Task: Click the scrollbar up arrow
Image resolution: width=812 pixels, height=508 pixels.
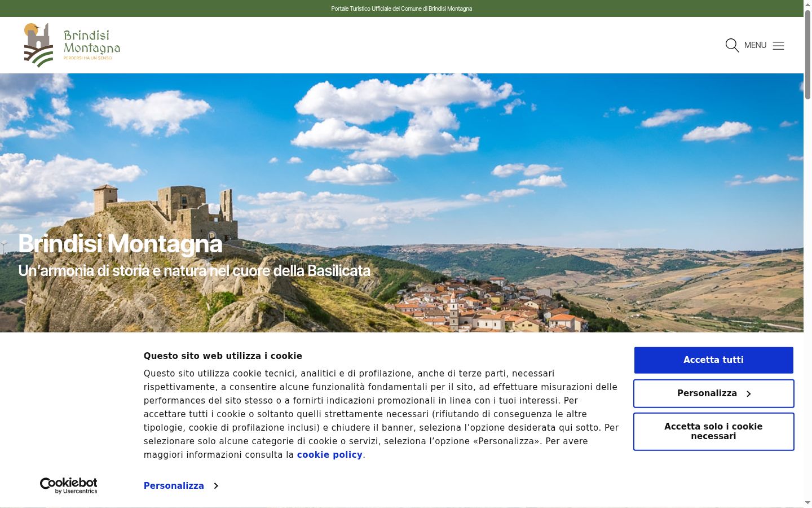Action: [x=807, y=4]
